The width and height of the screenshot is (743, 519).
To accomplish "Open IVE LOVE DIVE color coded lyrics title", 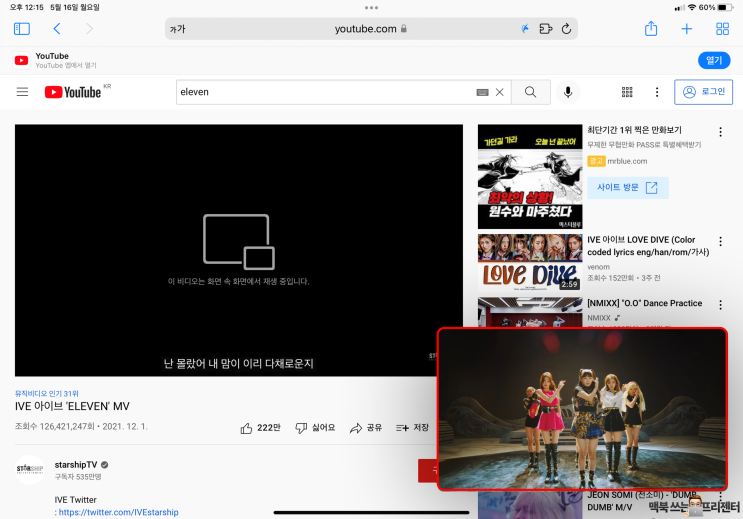I will tap(648, 246).
